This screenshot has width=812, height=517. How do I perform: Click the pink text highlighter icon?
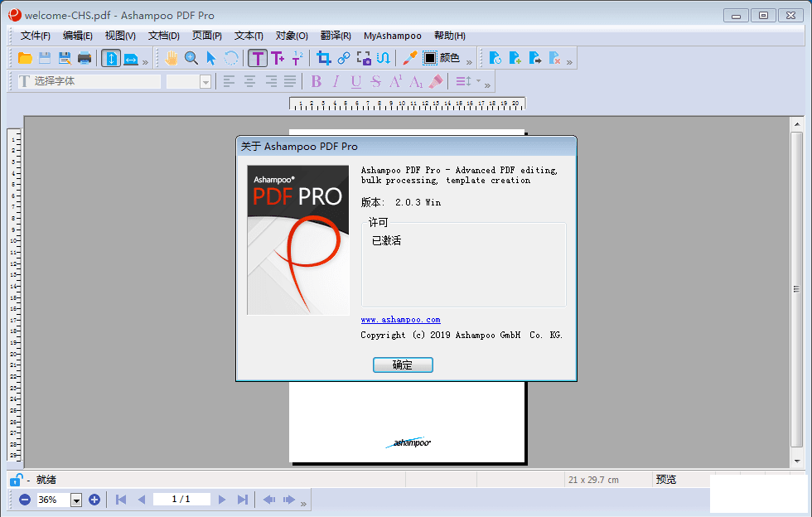coord(436,81)
